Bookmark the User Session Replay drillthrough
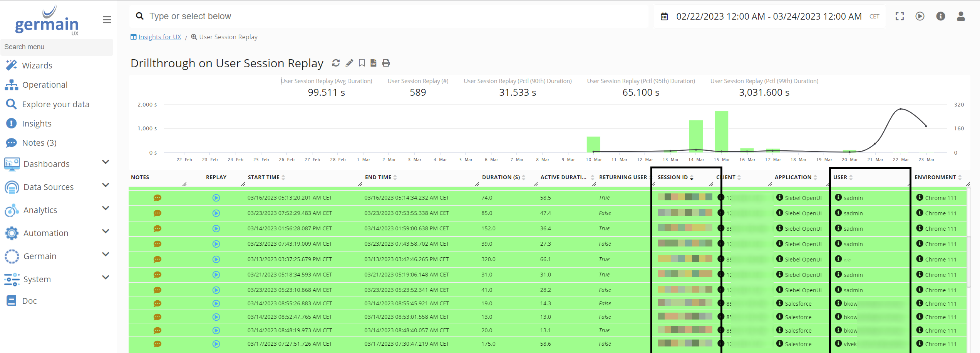Image resolution: width=980 pixels, height=353 pixels. tap(361, 63)
